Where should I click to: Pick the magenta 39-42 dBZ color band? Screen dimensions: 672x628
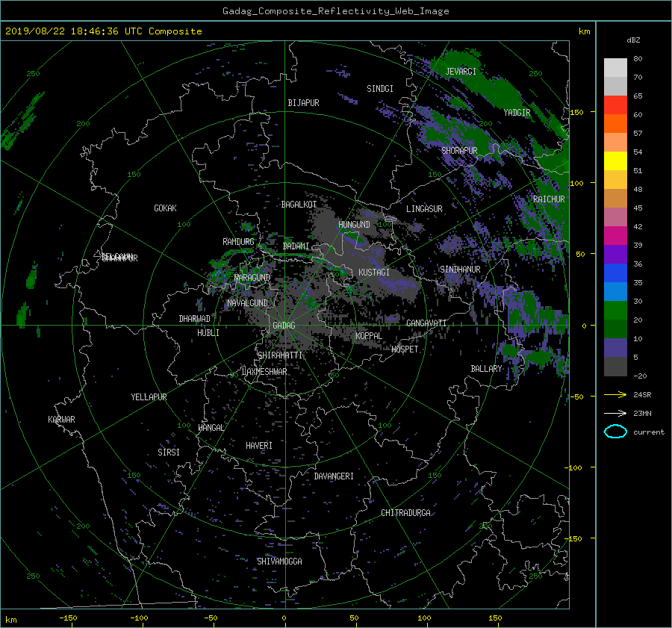pos(615,235)
